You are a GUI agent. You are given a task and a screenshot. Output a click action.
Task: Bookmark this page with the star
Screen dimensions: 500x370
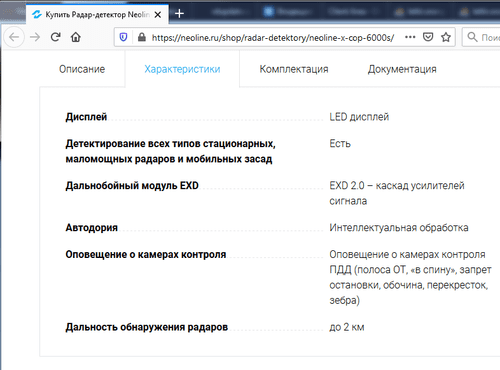(446, 37)
